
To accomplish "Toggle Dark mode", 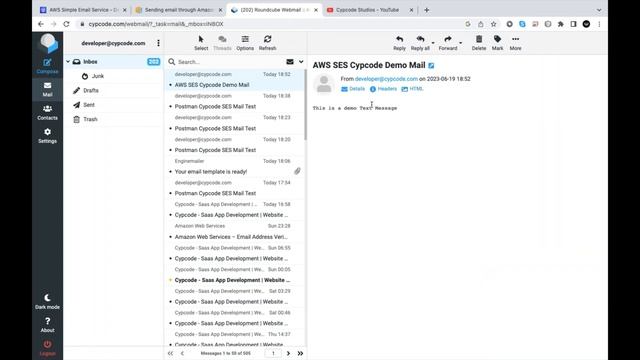I will coord(47,301).
